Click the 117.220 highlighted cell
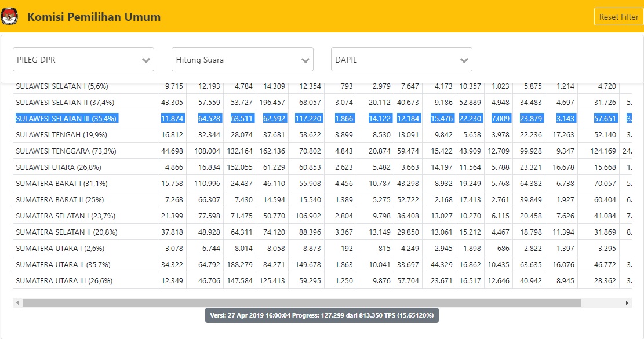Image resolution: width=644 pixels, height=339 pixels. pyautogui.click(x=308, y=118)
